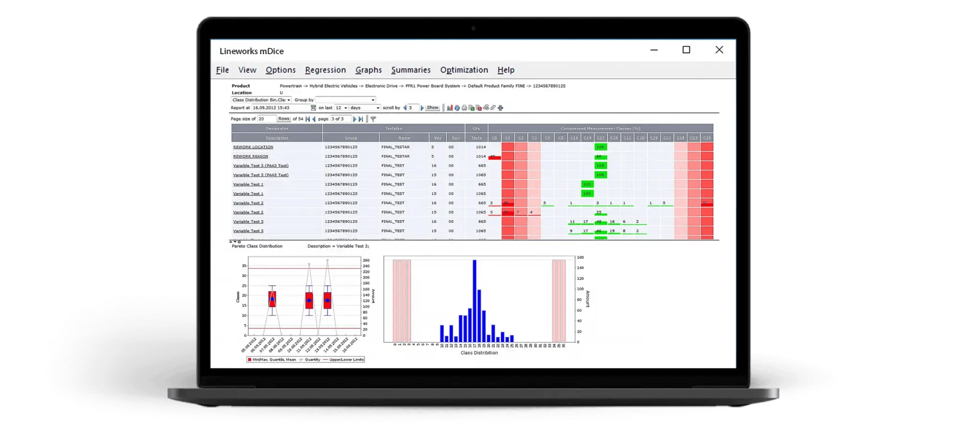Open the days time unit dropdown
980x424 pixels.
378,108
